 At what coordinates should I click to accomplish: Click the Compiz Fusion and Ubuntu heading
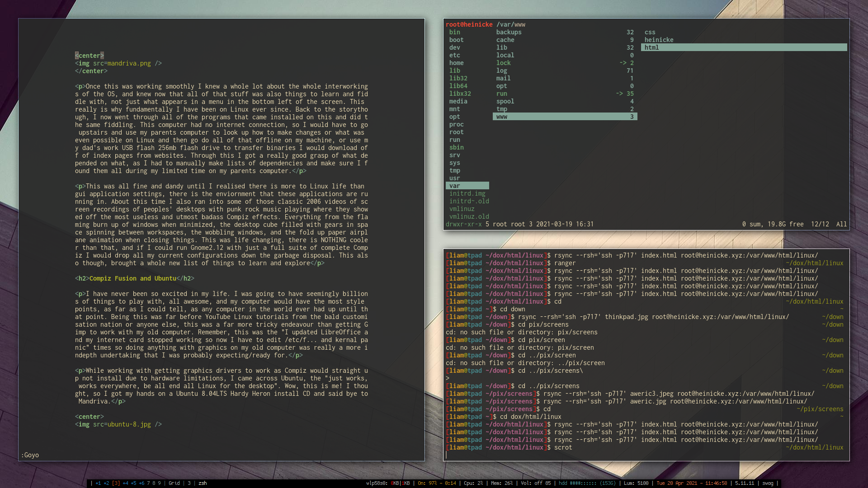[x=132, y=278]
